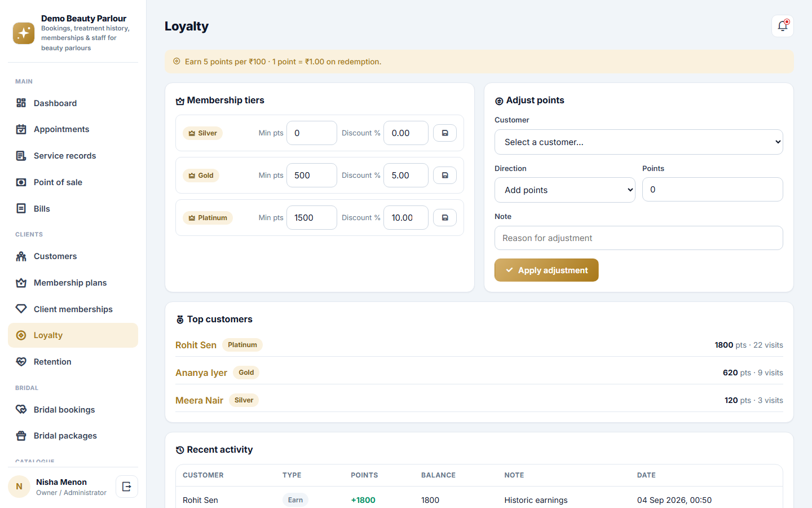The width and height of the screenshot is (812, 508).
Task: Click the logout icon beside Nisha Menon
Action: [127, 487]
